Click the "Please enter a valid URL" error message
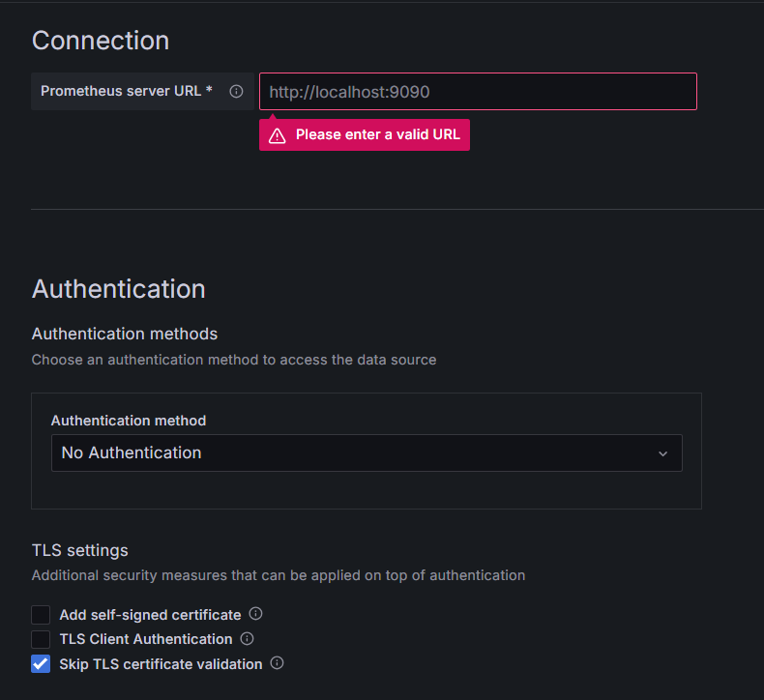Screen dimensions: 764x700 click(377, 135)
